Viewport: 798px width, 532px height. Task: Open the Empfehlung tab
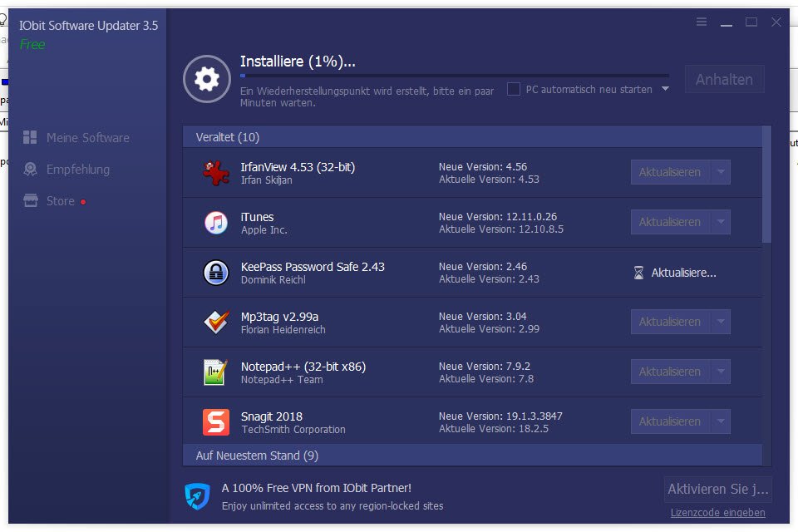click(66, 169)
